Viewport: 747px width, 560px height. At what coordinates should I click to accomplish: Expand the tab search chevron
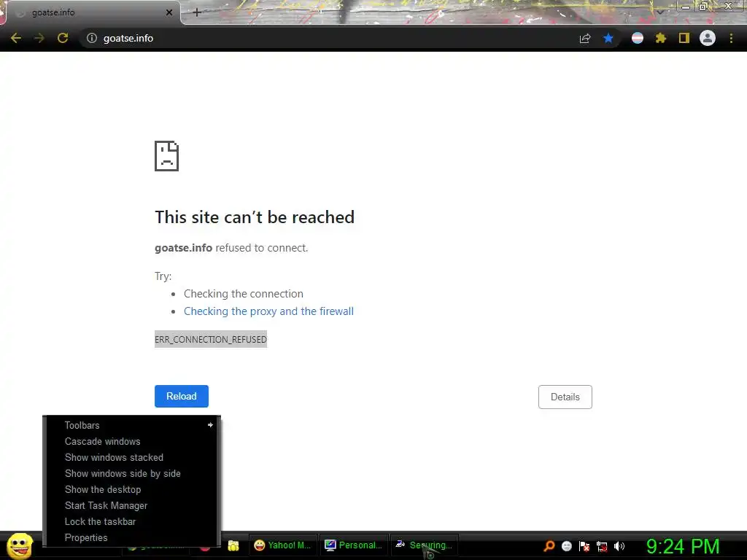pyautogui.click(x=660, y=12)
